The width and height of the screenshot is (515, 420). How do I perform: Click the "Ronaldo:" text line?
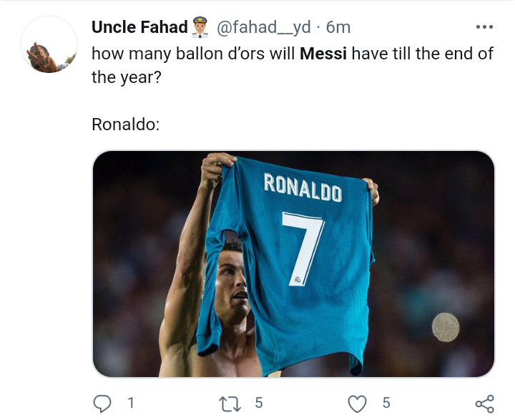click(x=125, y=124)
